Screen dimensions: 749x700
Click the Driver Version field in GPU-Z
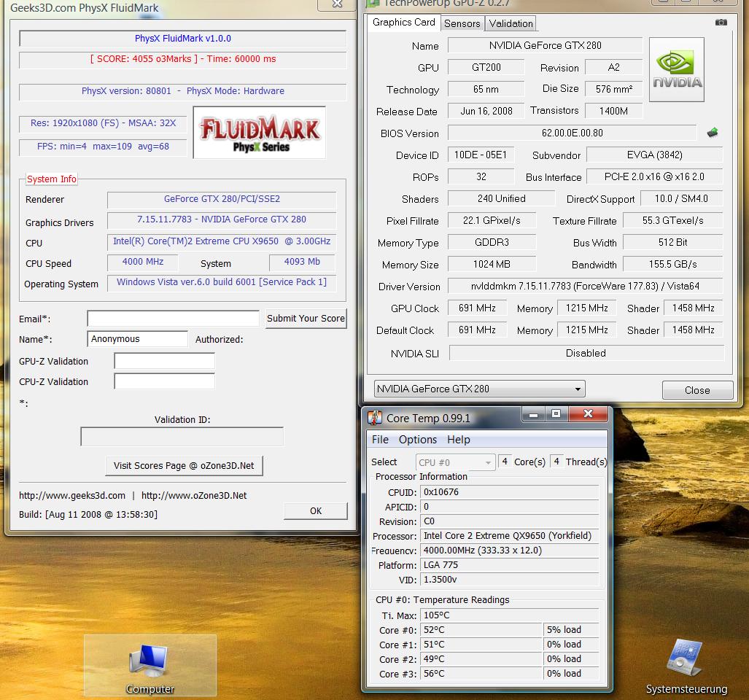click(585, 286)
